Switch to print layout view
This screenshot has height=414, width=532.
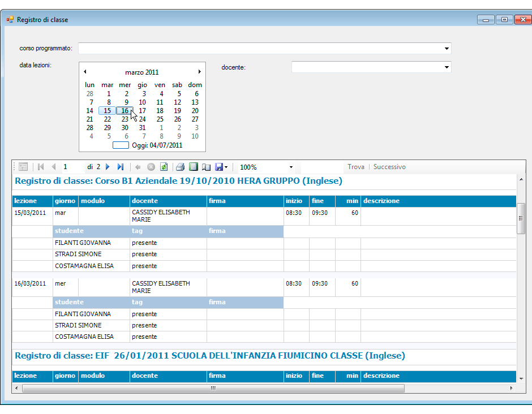(x=194, y=167)
